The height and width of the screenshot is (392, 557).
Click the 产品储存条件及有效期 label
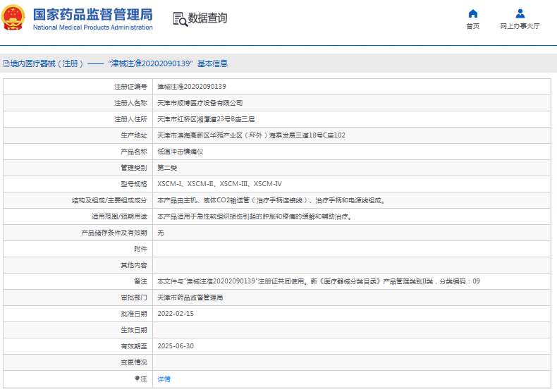[114, 233]
